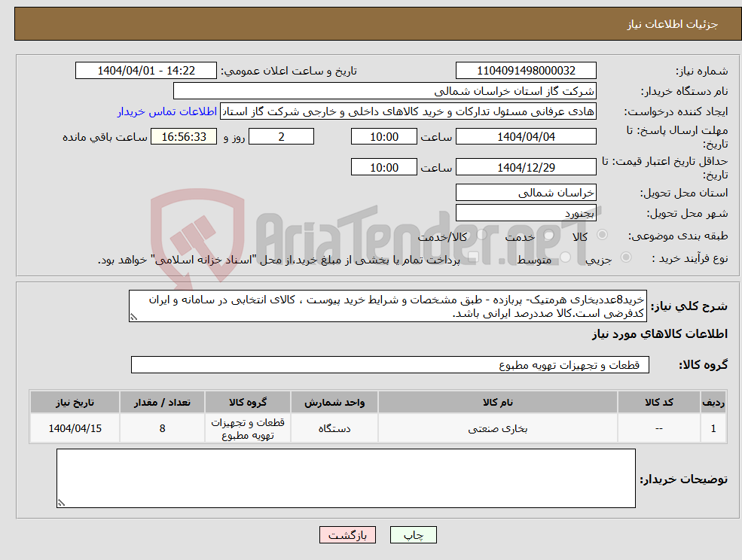
Task: Click the گروه کالا column header
Action: click(248, 403)
